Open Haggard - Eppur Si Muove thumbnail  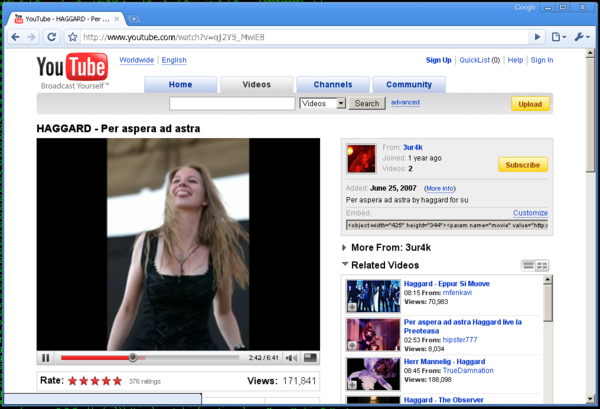tap(373, 296)
